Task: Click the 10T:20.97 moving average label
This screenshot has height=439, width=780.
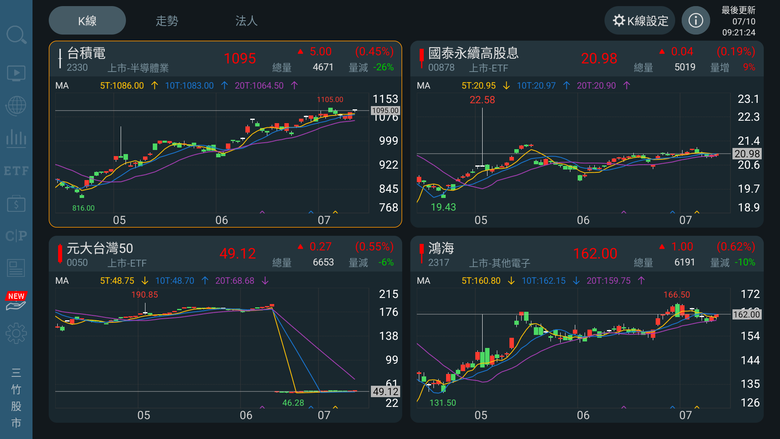Action: [536, 86]
